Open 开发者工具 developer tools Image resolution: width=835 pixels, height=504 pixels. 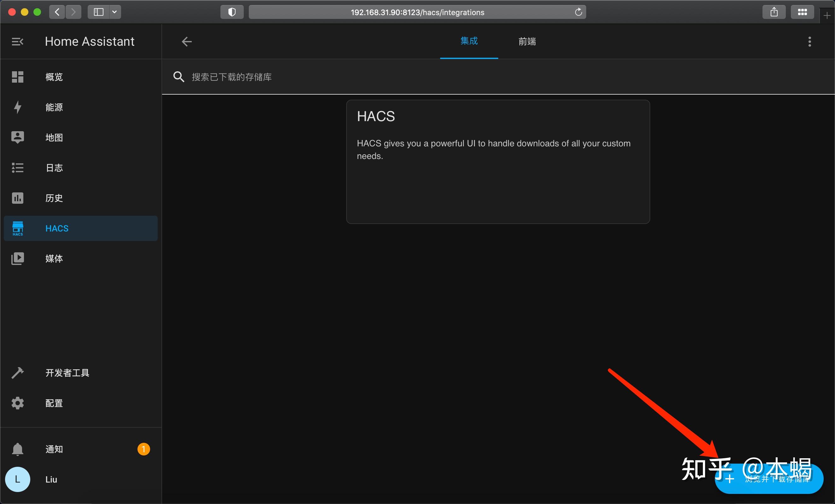pos(67,372)
